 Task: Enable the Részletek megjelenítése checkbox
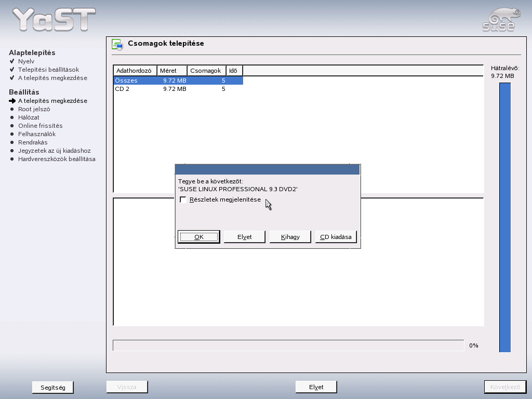(183, 199)
